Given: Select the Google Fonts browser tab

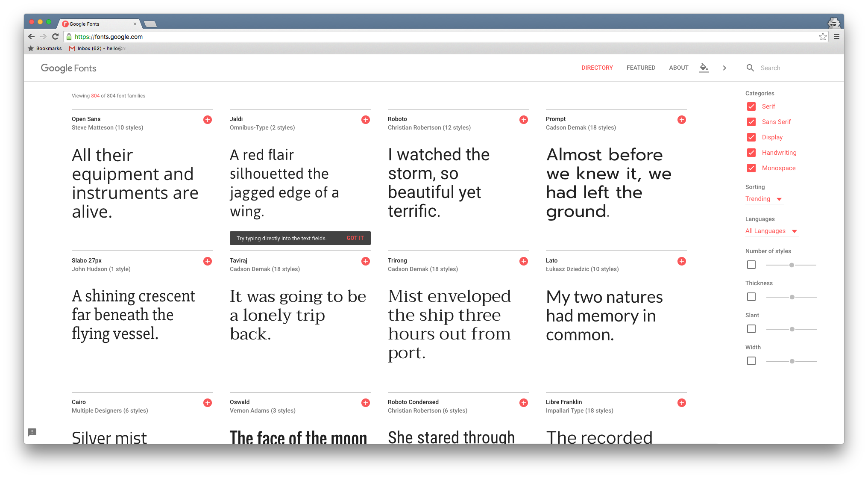Looking at the screenshot, I should point(99,24).
